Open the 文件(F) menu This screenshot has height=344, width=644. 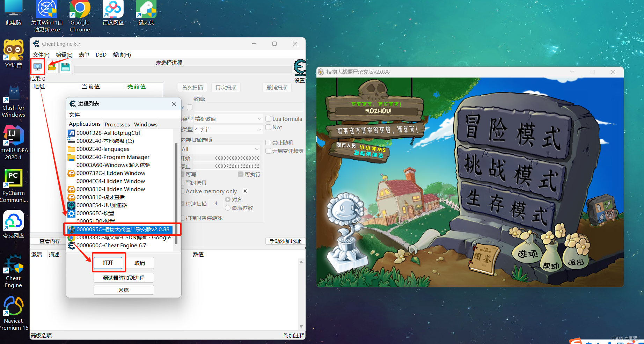point(41,54)
